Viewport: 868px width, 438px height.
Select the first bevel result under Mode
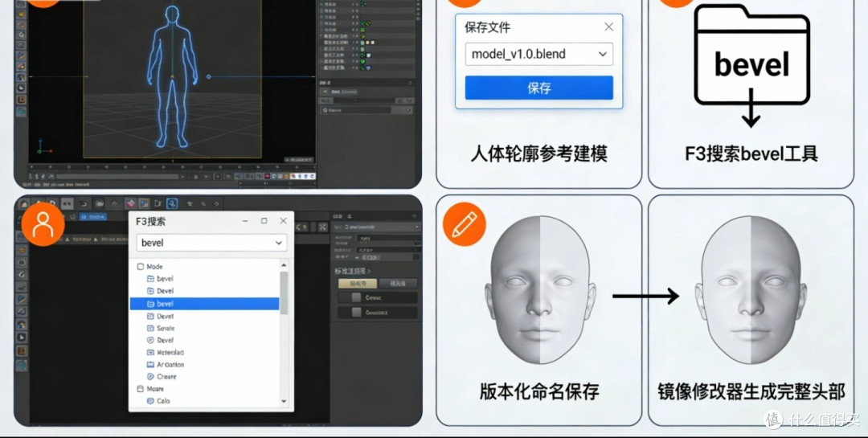[160, 279]
